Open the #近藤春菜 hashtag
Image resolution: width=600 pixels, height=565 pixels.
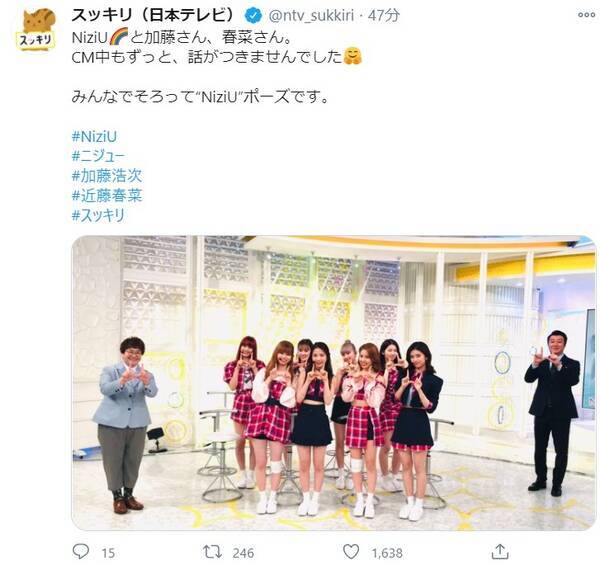pyautogui.click(x=107, y=196)
